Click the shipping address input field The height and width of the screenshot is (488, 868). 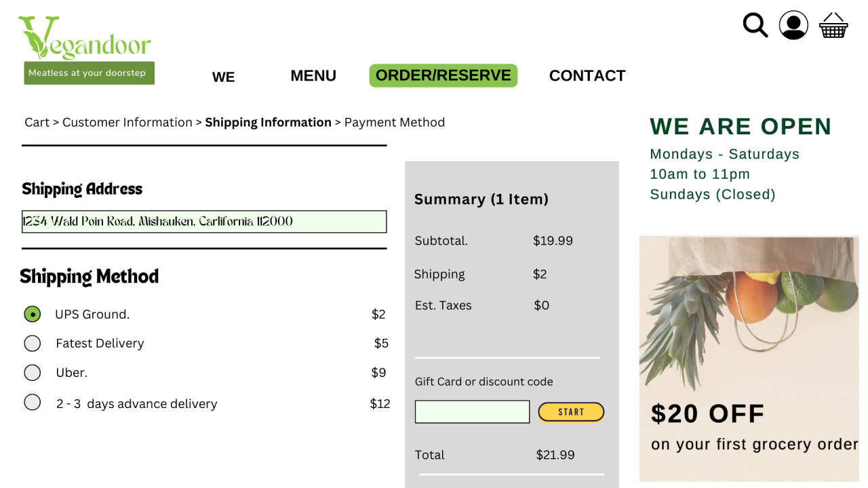tap(204, 222)
